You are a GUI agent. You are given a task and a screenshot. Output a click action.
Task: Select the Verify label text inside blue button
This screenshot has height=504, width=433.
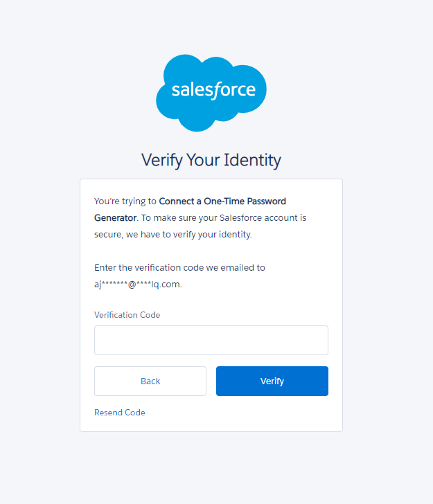(x=272, y=381)
